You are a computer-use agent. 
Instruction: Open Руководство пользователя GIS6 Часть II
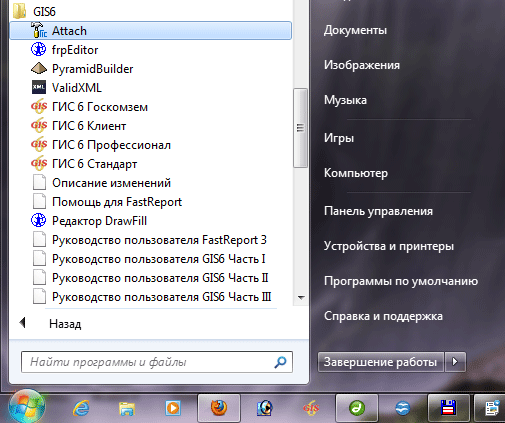(151, 278)
